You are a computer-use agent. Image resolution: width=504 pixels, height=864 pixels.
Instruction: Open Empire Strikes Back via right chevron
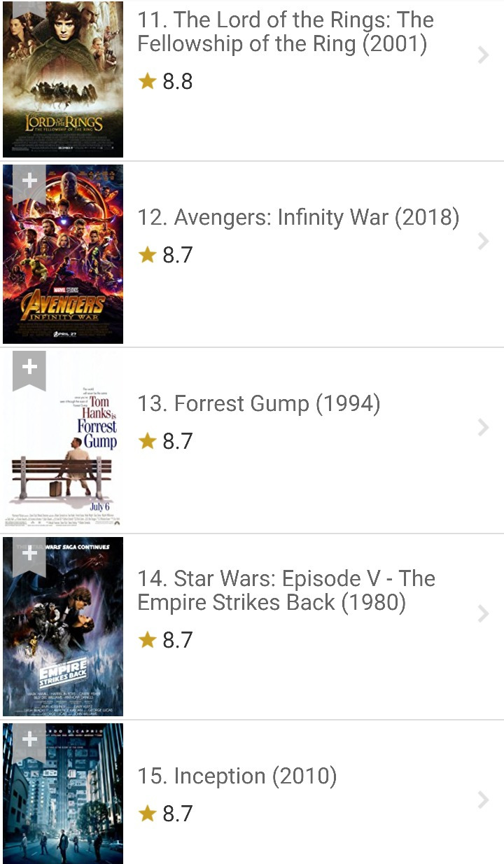483,614
